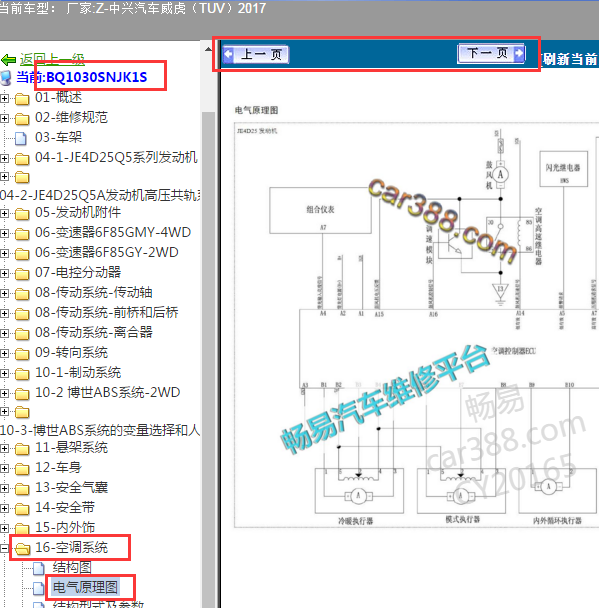Click folder icon of 08-传动系统-传动轴
599x608 pixels.
click(x=22, y=294)
